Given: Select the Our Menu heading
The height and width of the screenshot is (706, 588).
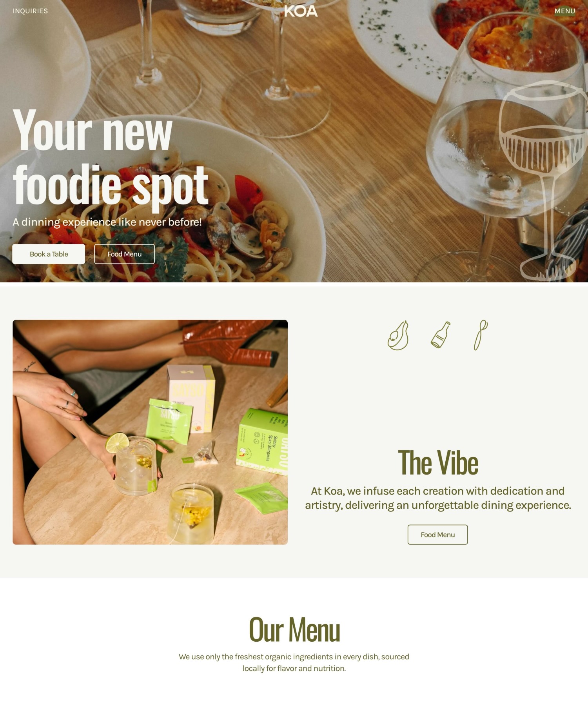Looking at the screenshot, I should (294, 630).
